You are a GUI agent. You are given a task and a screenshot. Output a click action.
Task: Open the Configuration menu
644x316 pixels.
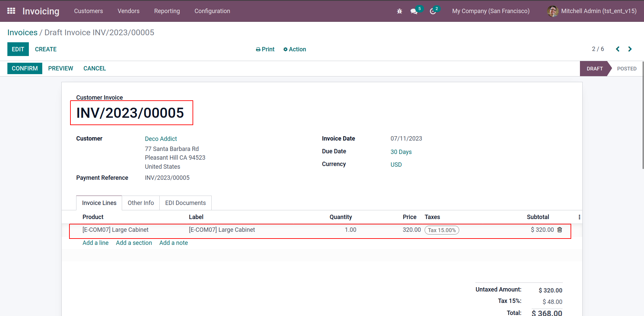pyautogui.click(x=212, y=11)
